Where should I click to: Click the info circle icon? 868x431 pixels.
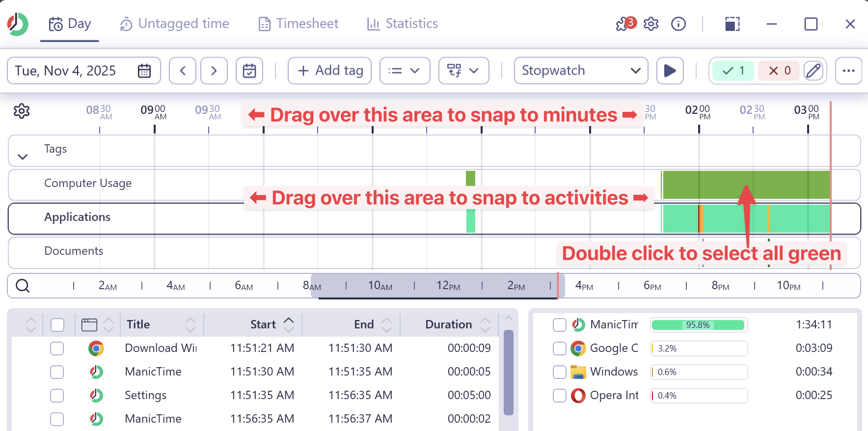click(x=678, y=24)
